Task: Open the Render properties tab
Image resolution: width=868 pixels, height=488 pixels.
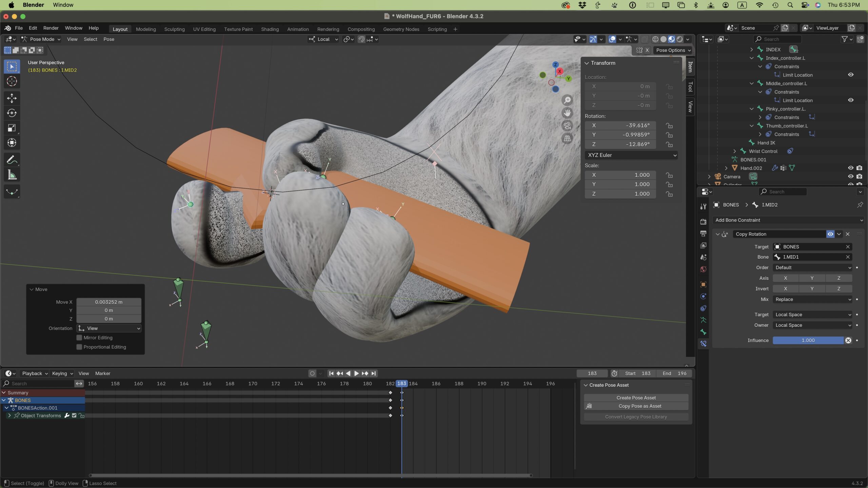Action: tap(703, 222)
